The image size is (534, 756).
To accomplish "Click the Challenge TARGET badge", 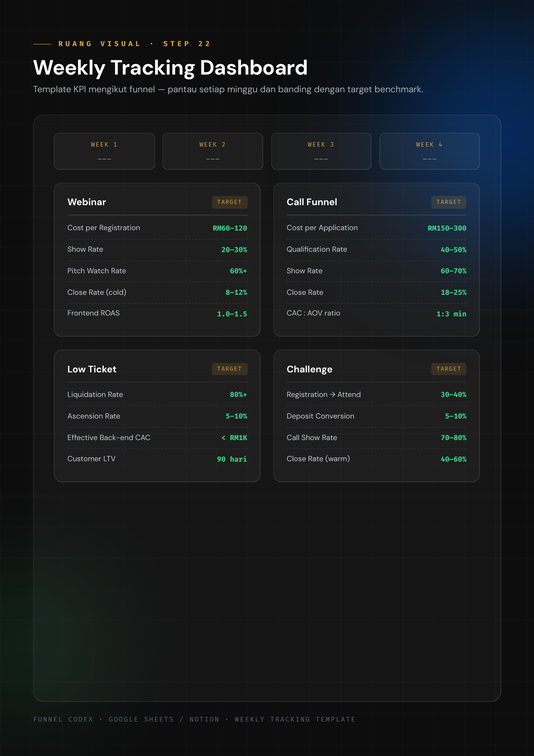I will click(x=449, y=369).
